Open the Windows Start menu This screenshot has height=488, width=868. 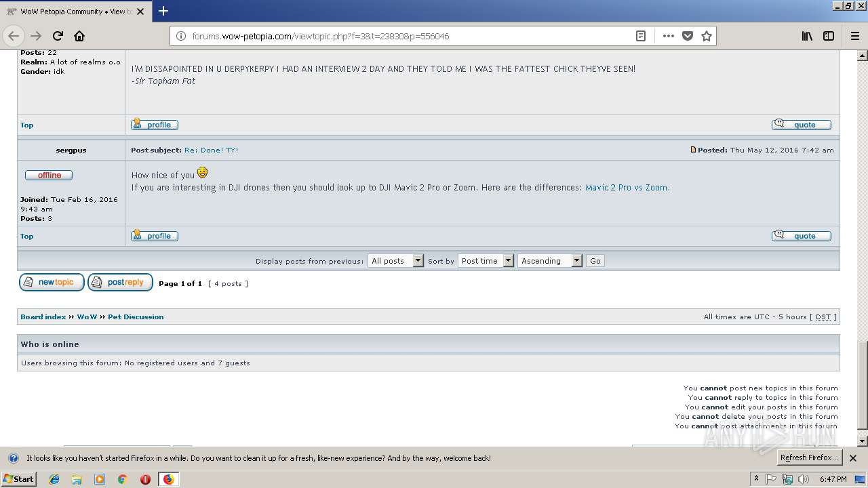[18, 479]
